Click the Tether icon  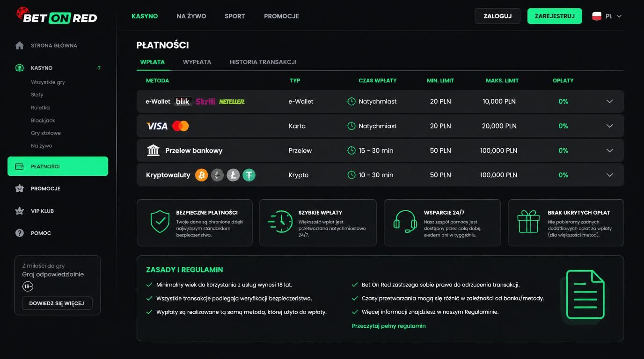click(x=249, y=175)
